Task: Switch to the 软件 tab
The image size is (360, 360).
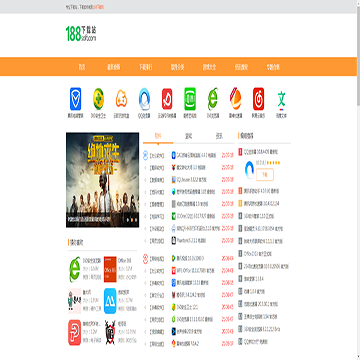Action: 158,136
